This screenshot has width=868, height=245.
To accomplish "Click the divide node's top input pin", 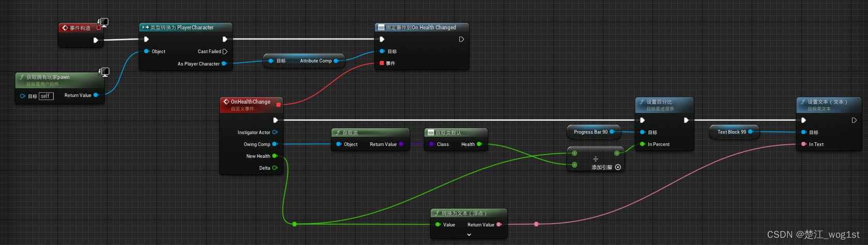I will [575, 153].
